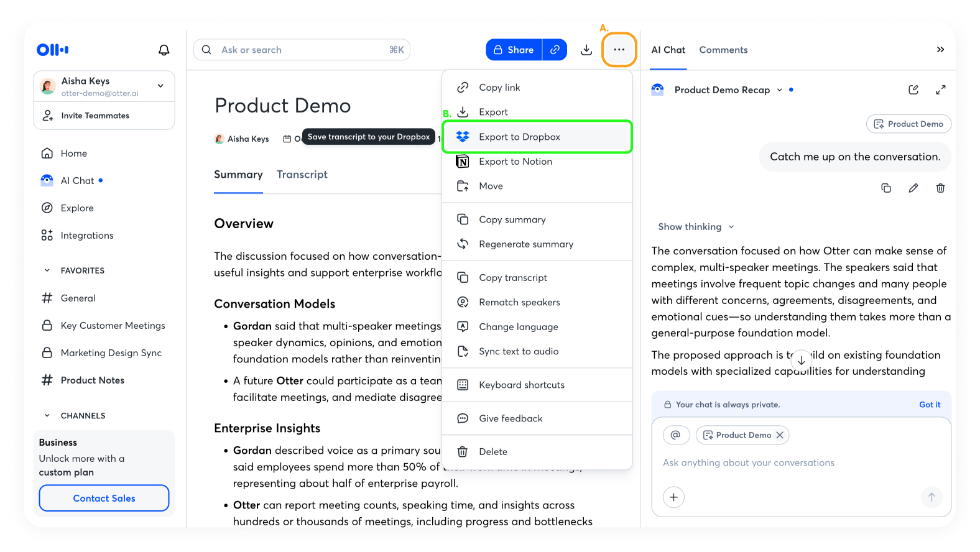This screenshot has height=552, width=980.
Task: Copy the chat message using the copy icon
Action: click(886, 188)
